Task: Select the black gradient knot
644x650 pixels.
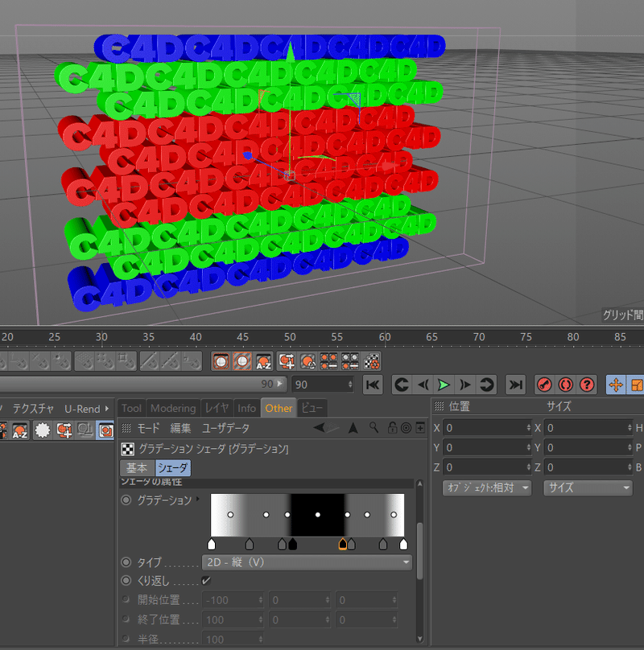Action: 292,544
